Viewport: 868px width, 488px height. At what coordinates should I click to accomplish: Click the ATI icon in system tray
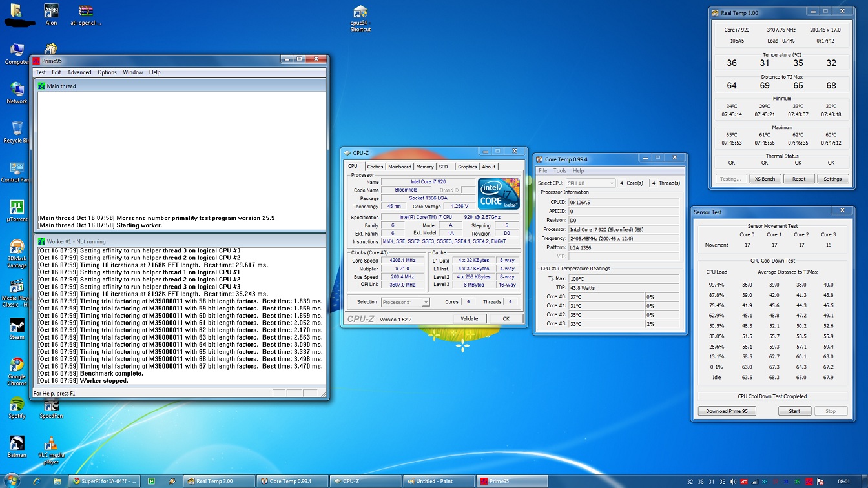[x=745, y=482]
